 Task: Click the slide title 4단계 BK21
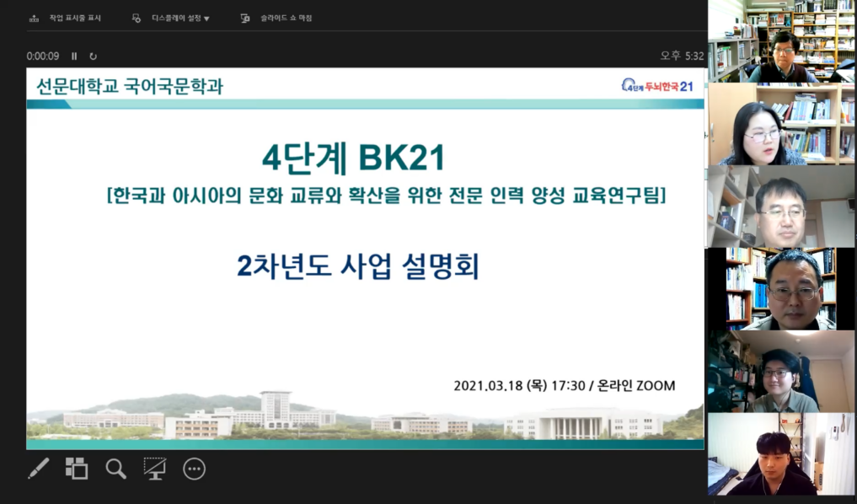[354, 158]
